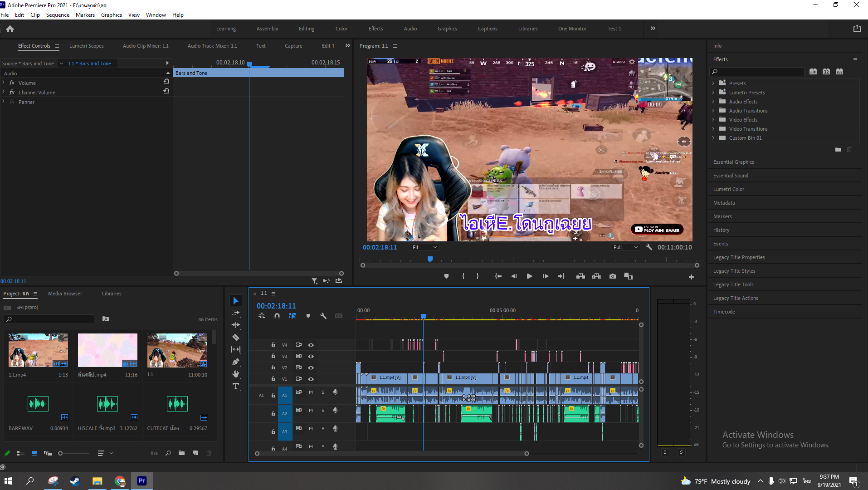The height and width of the screenshot is (490, 868).
Task: Toggle insert sequences as nests icon
Action: (262, 316)
